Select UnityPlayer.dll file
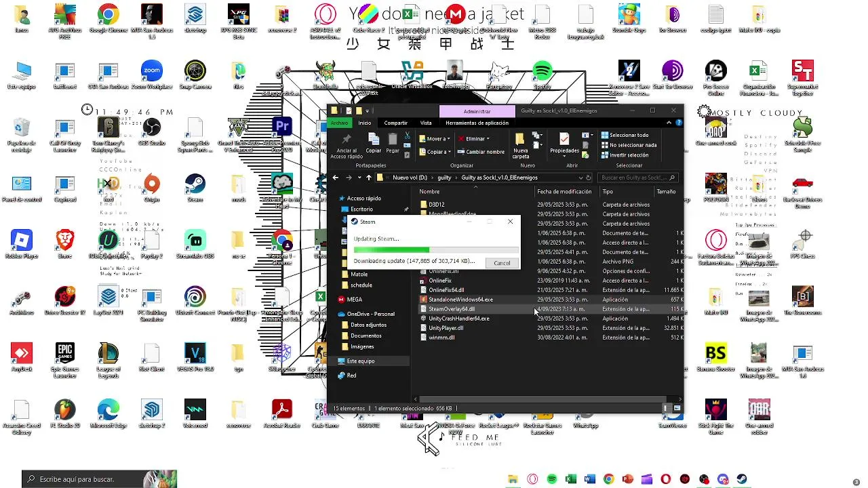 point(446,328)
